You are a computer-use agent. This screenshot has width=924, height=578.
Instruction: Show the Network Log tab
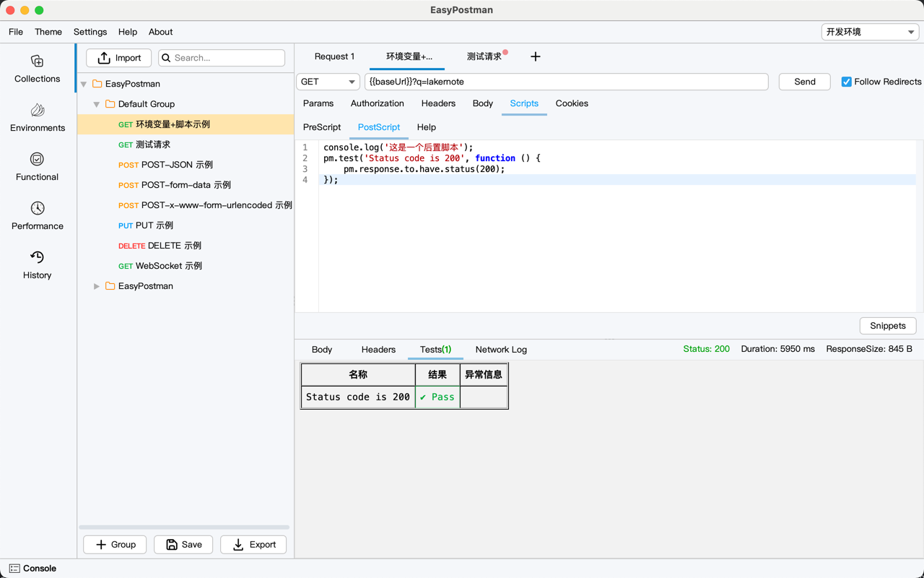pyautogui.click(x=501, y=350)
